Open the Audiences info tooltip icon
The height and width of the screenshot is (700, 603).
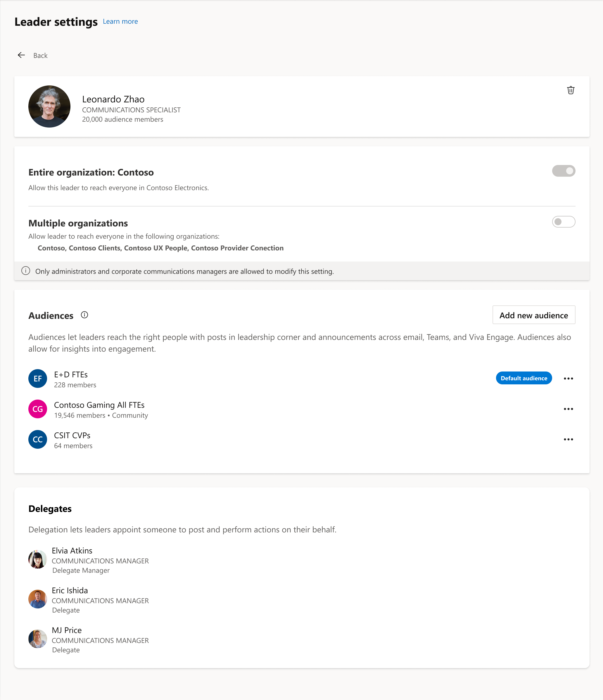tap(84, 315)
